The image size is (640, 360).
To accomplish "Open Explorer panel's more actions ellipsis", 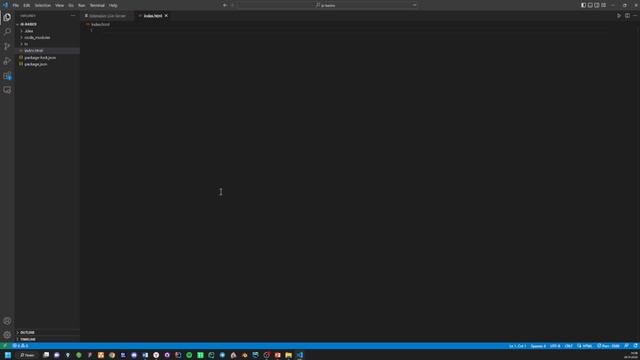I will [73, 16].
